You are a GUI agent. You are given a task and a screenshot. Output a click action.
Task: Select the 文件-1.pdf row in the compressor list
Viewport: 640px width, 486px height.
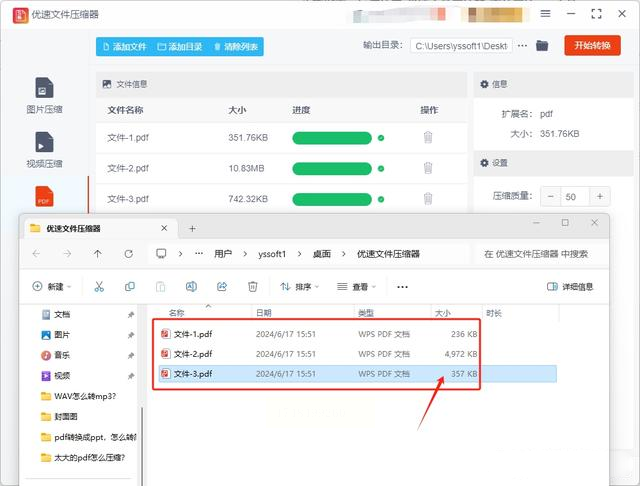pyautogui.click(x=281, y=138)
